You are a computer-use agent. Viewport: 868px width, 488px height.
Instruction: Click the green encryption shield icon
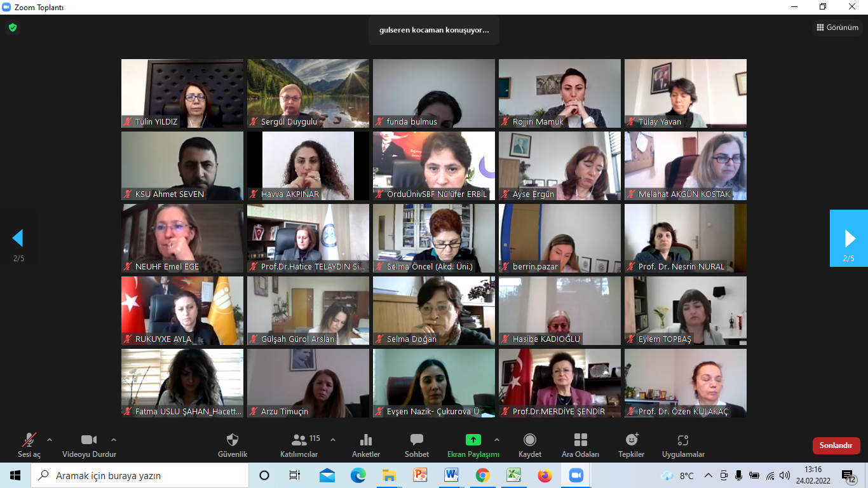click(x=13, y=27)
